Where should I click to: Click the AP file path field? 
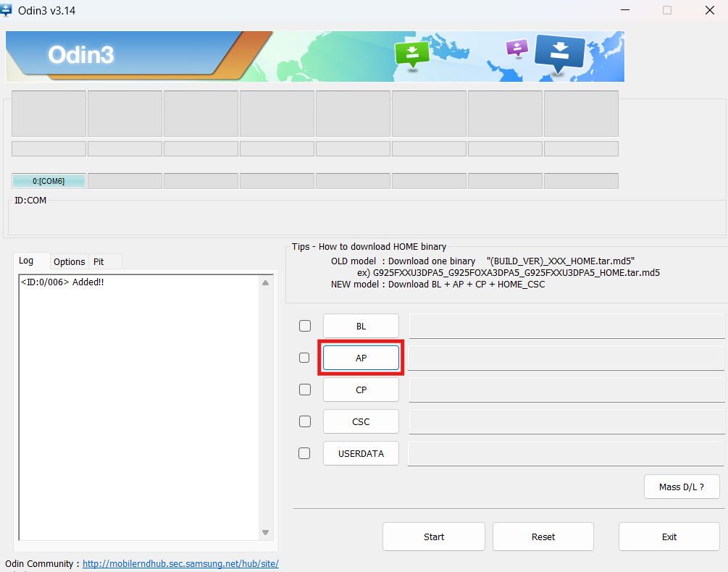click(566, 358)
